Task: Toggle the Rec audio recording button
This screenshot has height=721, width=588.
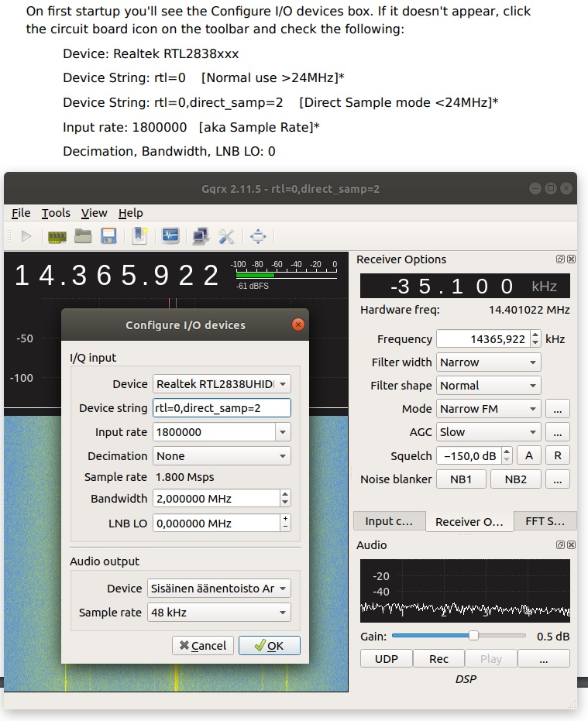Action: pyautogui.click(x=439, y=658)
